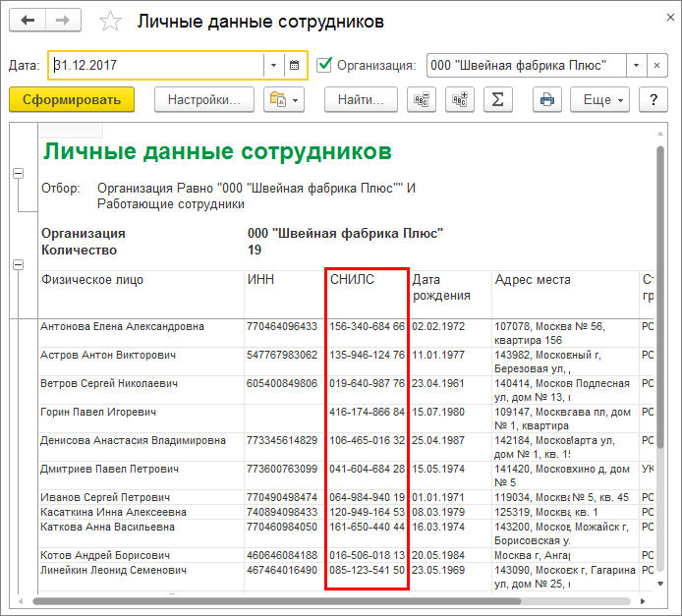Screen dimensions: 682x616
Task: Close the Личные данные сотрудников window
Action: pos(670,18)
